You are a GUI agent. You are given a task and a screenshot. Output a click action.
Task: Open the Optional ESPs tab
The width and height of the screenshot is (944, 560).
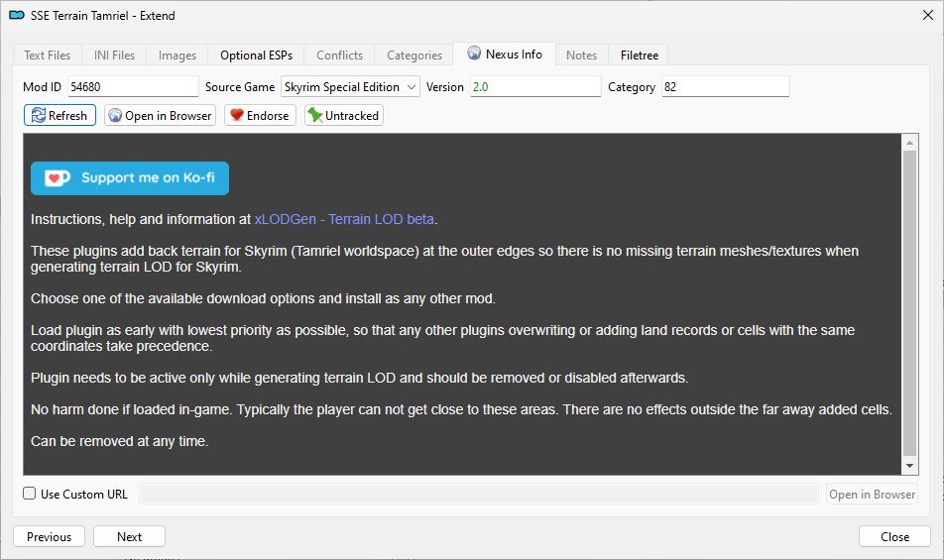click(x=256, y=56)
